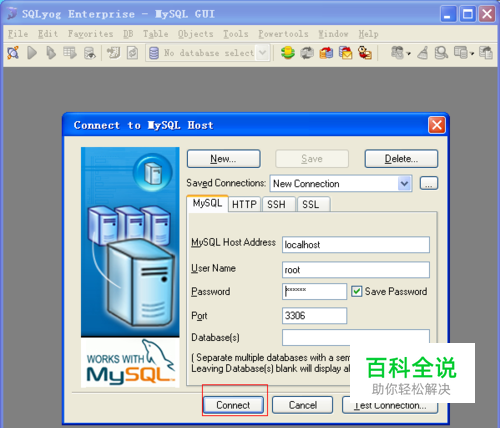Click the execute all queries icon
500x428 pixels.
[51, 53]
